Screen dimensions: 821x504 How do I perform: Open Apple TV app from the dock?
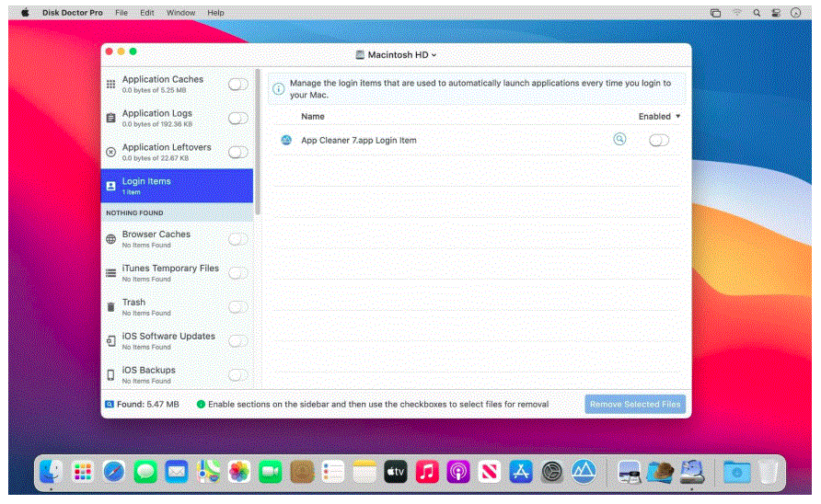coord(396,472)
